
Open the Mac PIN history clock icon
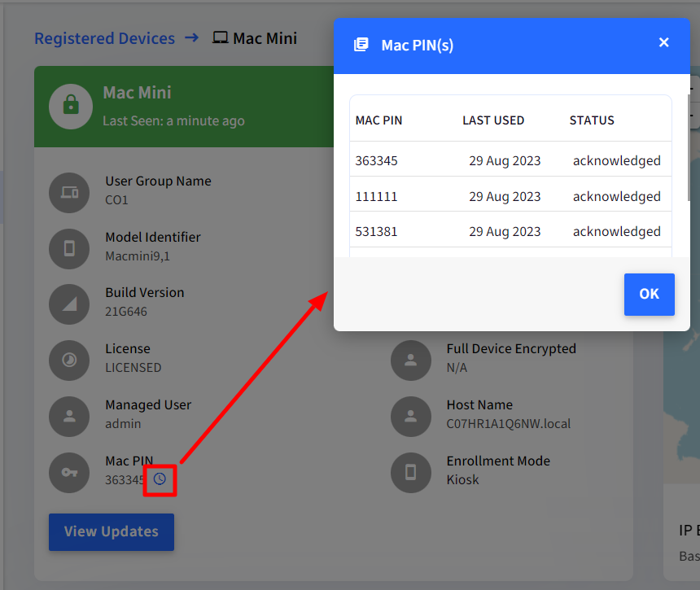coord(160,479)
